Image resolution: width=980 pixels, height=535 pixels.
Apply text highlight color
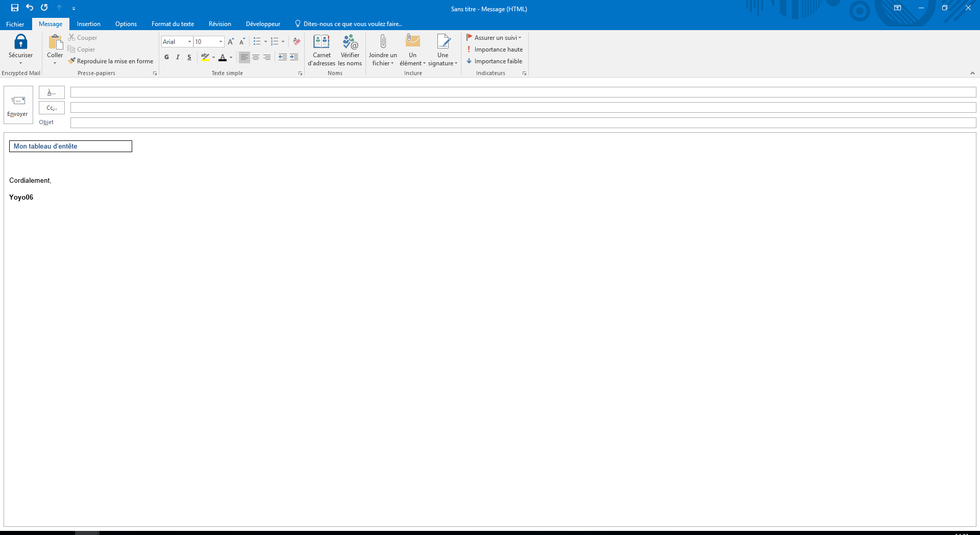pos(205,57)
